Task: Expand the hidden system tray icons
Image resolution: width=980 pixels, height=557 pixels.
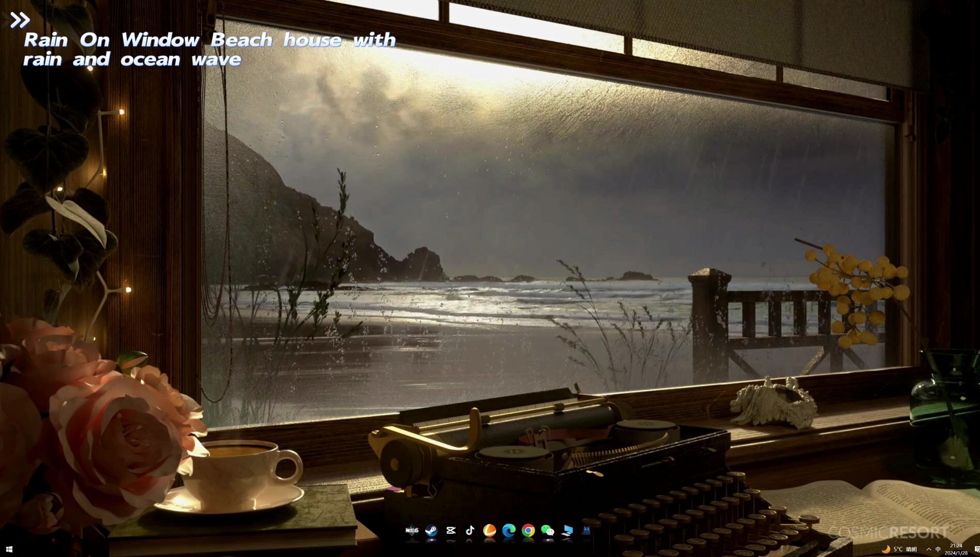Action: [929, 549]
